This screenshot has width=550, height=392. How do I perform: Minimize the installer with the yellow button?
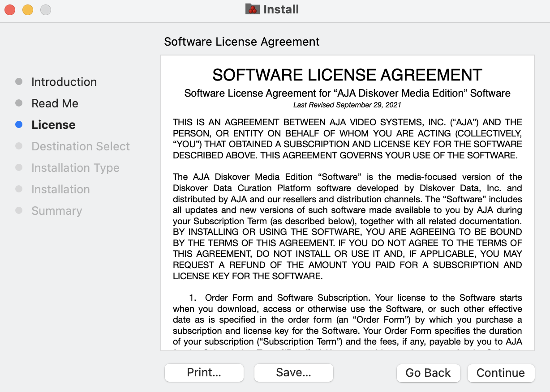point(28,9)
